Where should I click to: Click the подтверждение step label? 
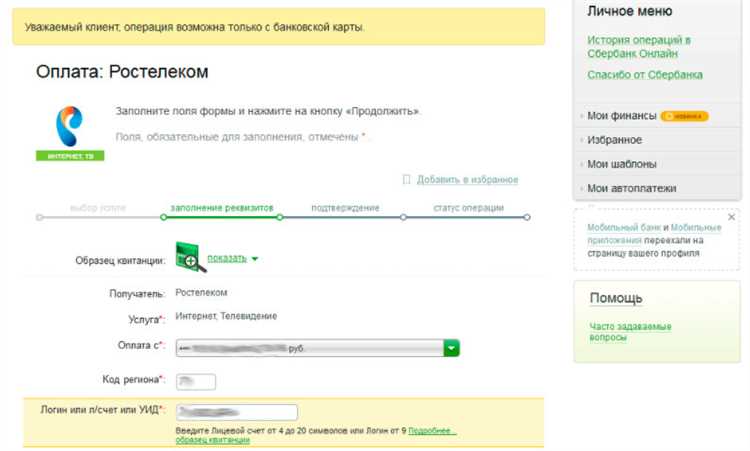pyautogui.click(x=345, y=208)
